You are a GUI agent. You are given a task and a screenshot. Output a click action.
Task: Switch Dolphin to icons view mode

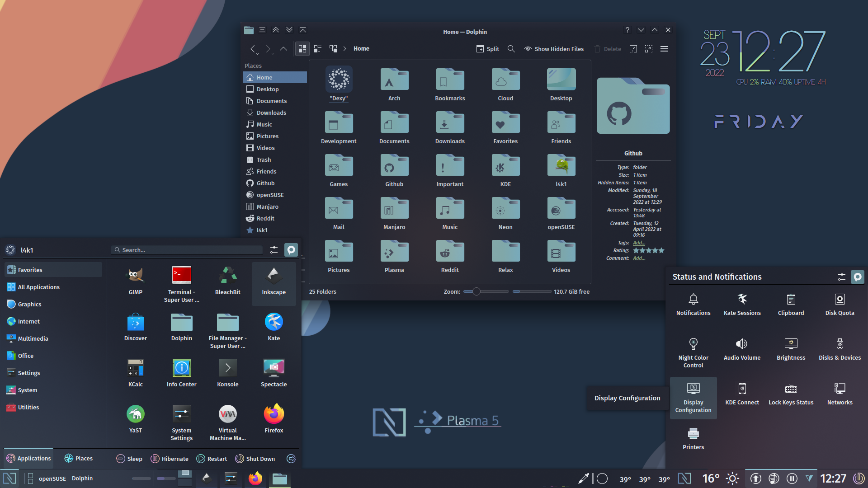302,49
